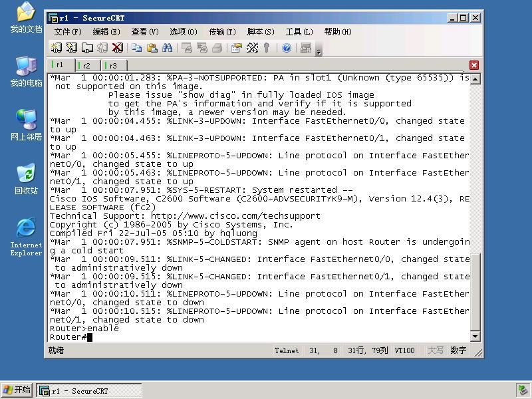The image size is (532, 399).
Task: Click the system tray icon
Action: (x=523, y=390)
